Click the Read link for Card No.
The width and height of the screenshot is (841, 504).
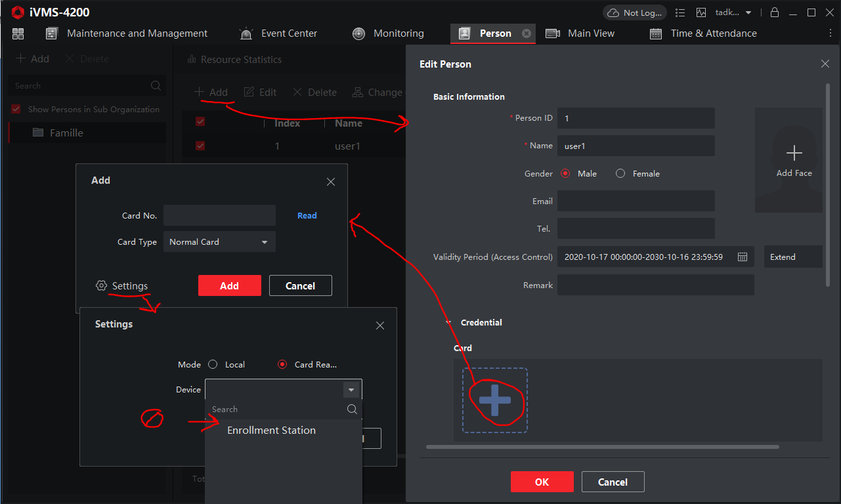pos(307,215)
